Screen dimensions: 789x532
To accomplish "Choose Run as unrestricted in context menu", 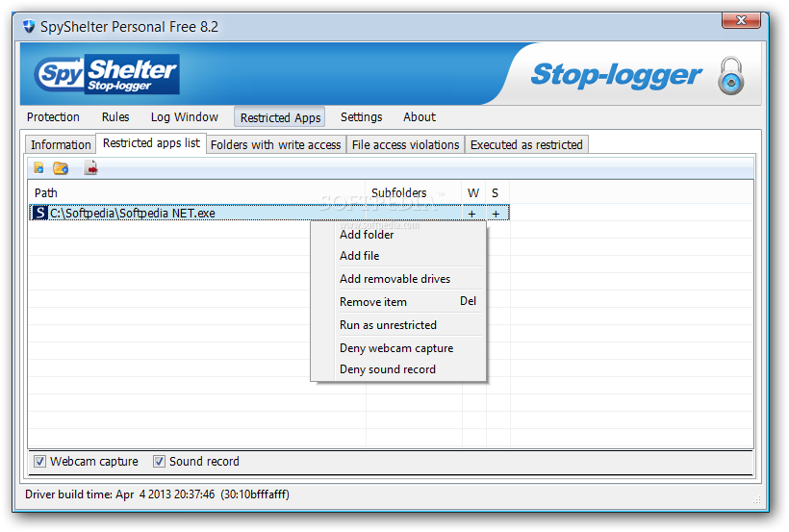I will tap(398, 325).
